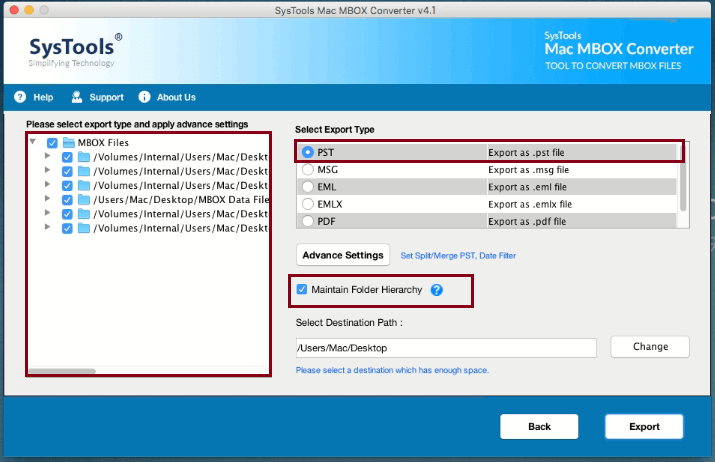Select the PST export radio button

308,153
